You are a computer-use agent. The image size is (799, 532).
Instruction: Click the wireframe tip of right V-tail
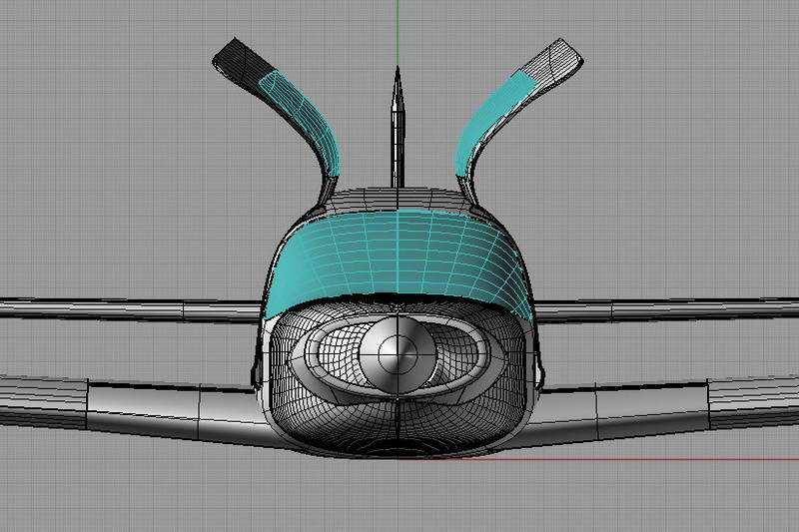pyautogui.click(x=552, y=60)
